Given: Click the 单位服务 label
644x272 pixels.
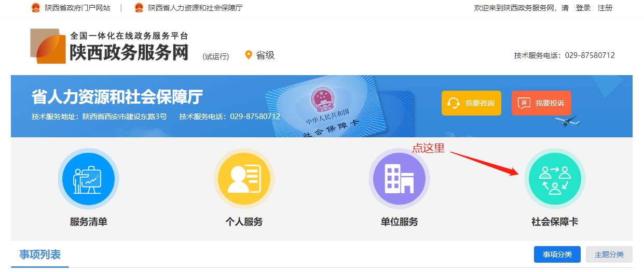Looking at the screenshot, I should click(399, 222).
